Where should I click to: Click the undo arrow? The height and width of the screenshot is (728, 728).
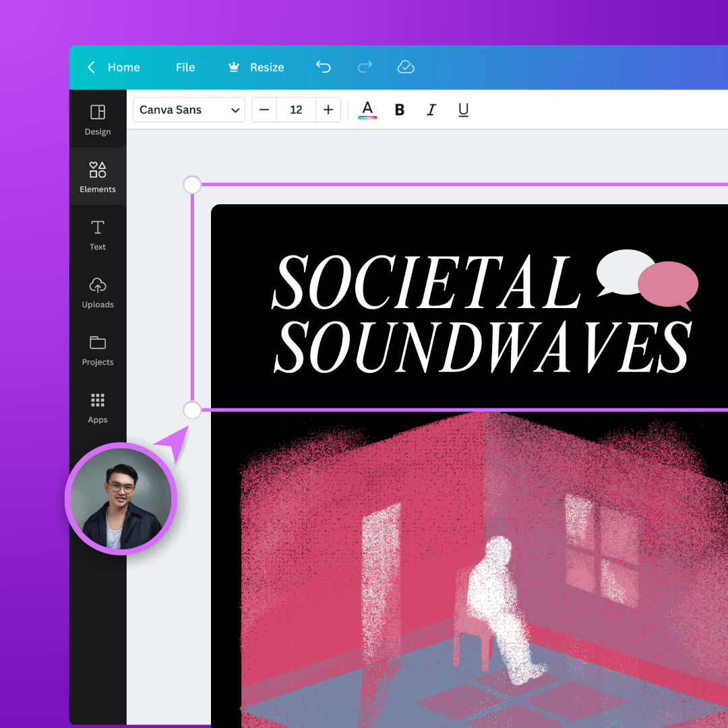point(323,67)
